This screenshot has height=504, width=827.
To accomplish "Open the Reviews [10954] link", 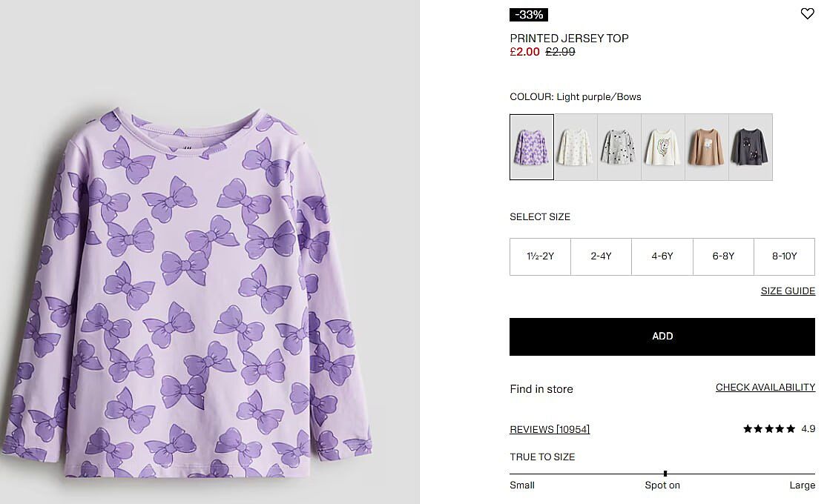I will pyautogui.click(x=550, y=429).
